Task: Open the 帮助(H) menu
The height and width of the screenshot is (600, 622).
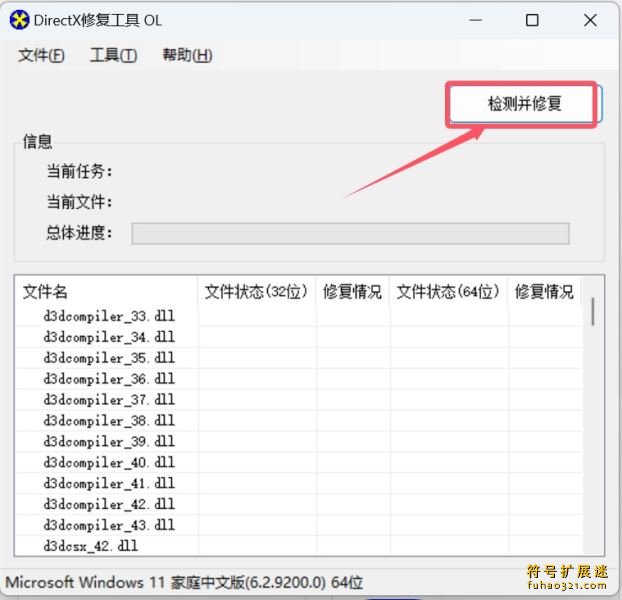Action: pos(187,55)
